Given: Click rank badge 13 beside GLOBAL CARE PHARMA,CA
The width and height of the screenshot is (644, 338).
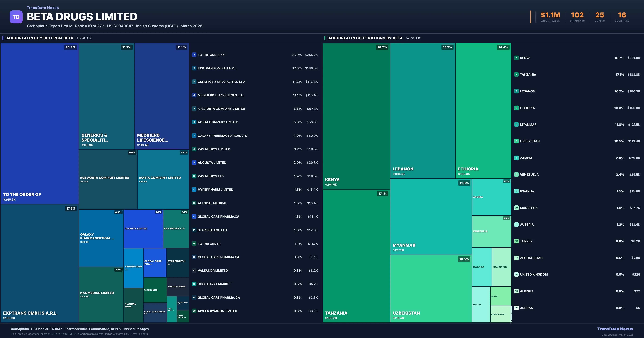Looking at the screenshot, I should (194, 216).
